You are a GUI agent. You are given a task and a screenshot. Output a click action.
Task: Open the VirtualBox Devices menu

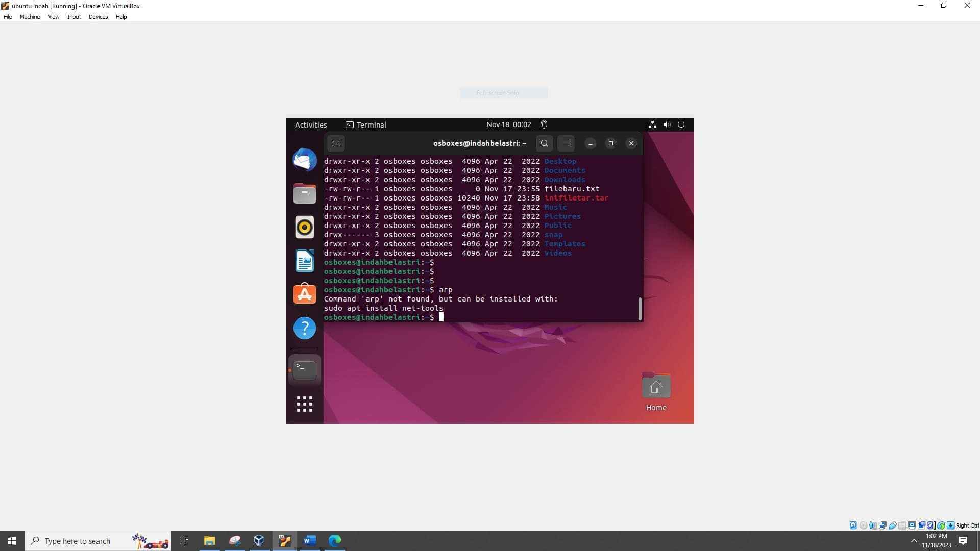(x=98, y=17)
